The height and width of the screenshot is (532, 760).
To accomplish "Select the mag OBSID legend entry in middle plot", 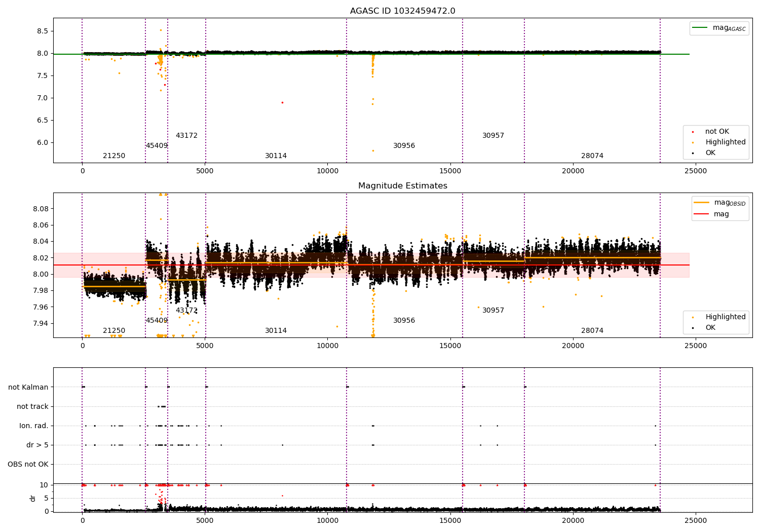I will 720,203.
